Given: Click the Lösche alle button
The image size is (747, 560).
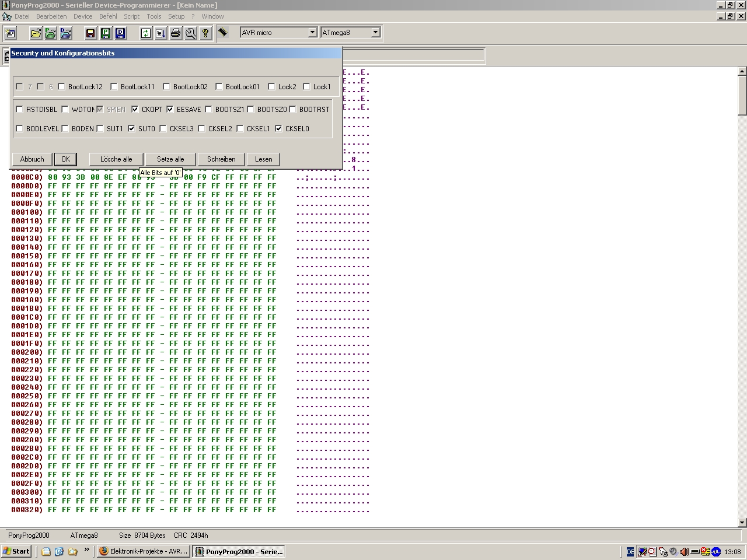Looking at the screenshot, I should pyautogui.click(x=116, y=159).
